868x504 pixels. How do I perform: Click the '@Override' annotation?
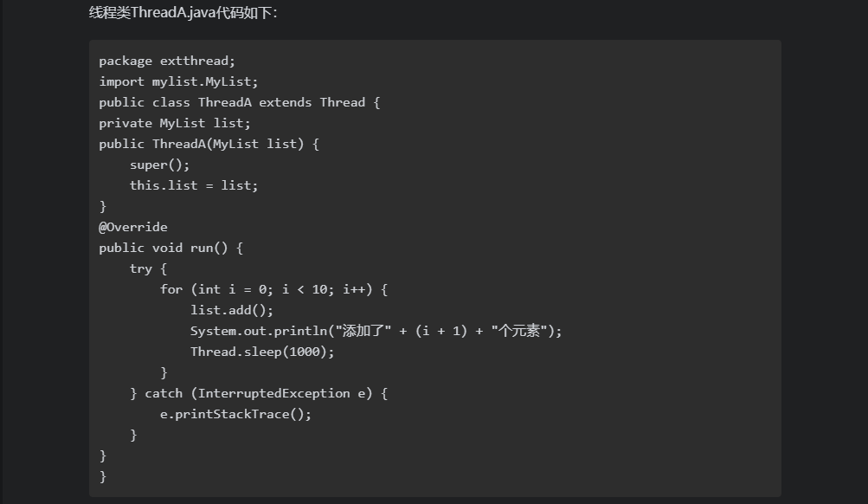click(x=133, y=227)
